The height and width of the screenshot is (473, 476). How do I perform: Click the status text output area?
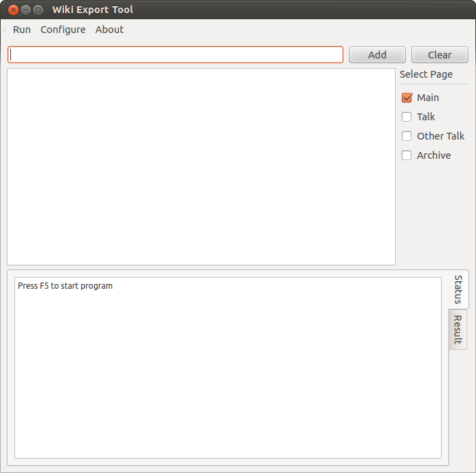pos(228,368)
